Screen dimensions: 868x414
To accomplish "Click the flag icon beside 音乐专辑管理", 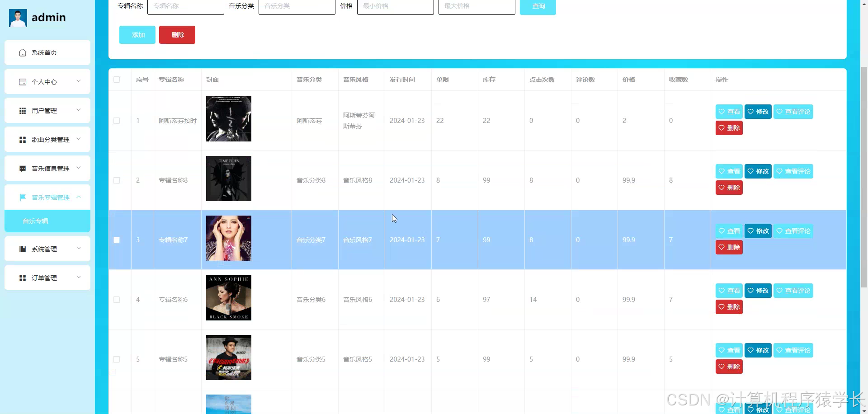I will click(23, 198).
